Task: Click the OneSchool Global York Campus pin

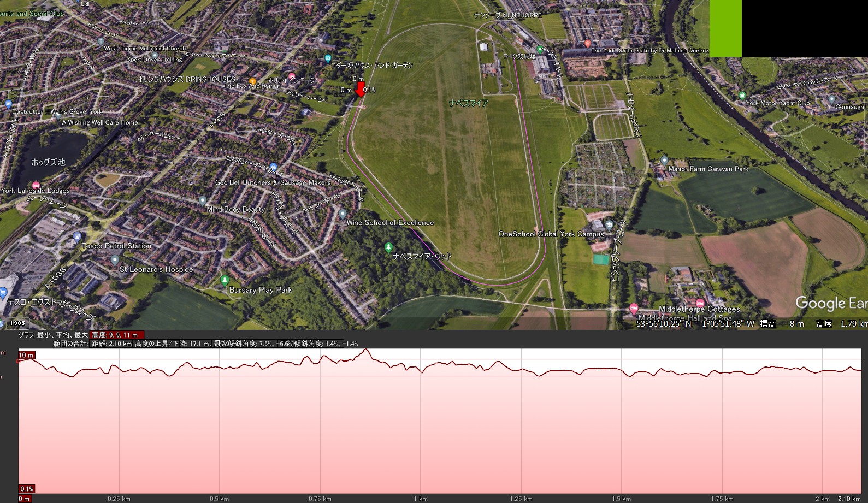Action: [x=610, y=225]
